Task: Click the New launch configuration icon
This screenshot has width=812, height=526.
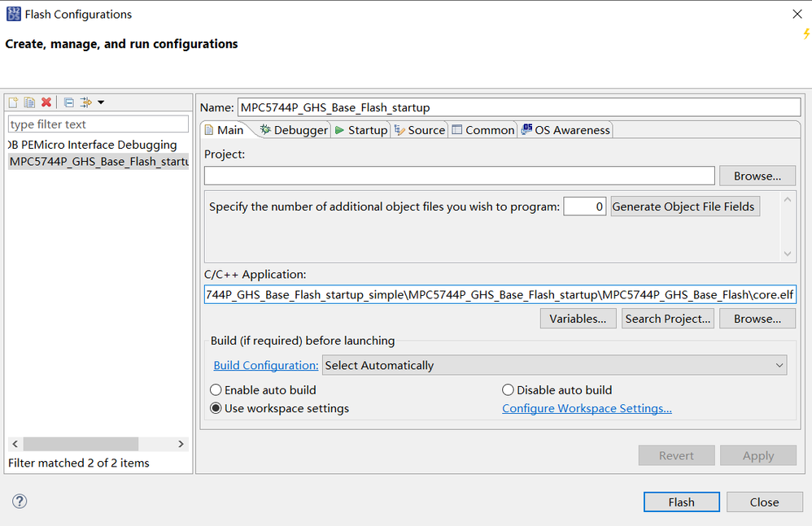Action: click(x=13, y=102)
